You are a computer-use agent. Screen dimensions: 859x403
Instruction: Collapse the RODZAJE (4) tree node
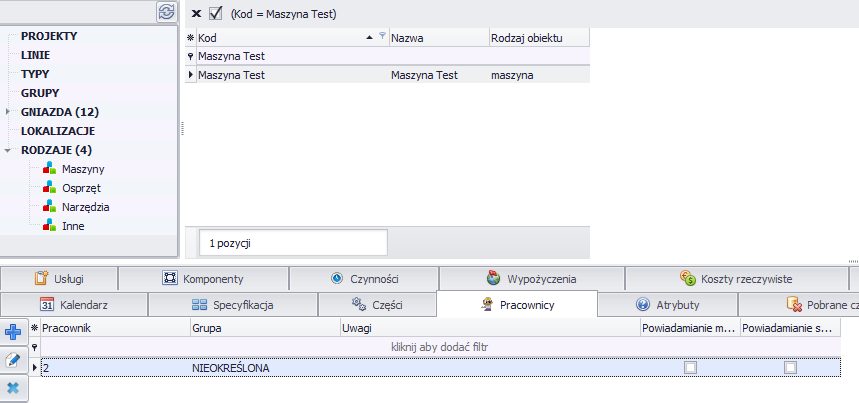(x=8, y=150)
